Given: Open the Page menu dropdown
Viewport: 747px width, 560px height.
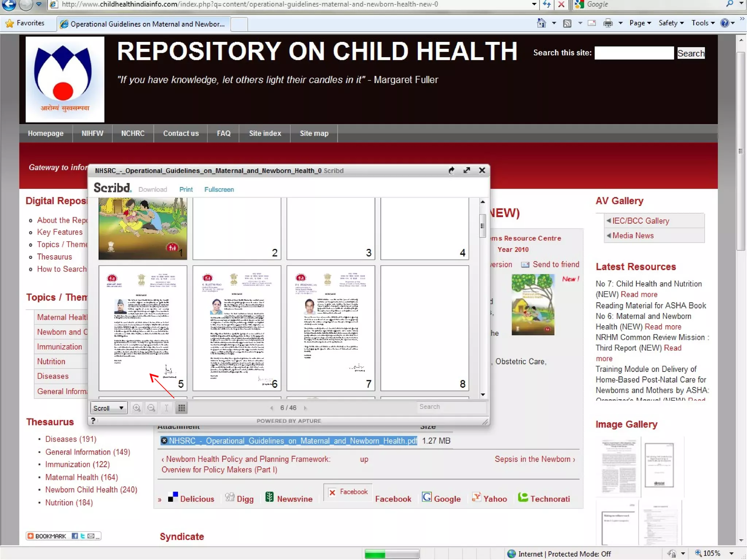Looking at the screenshot, I should click(640, 23).
